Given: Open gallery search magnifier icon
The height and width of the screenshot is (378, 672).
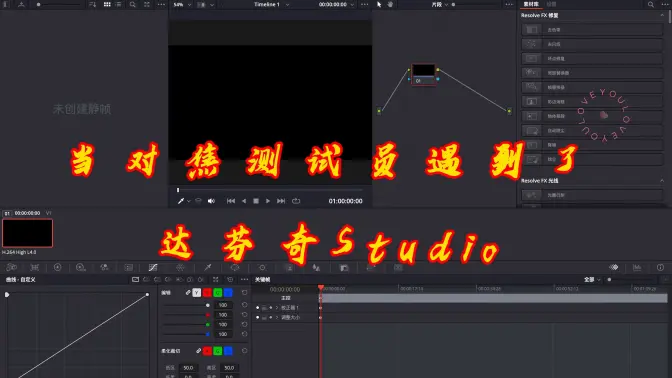Looking at the screenshot, I should point(132,4).
